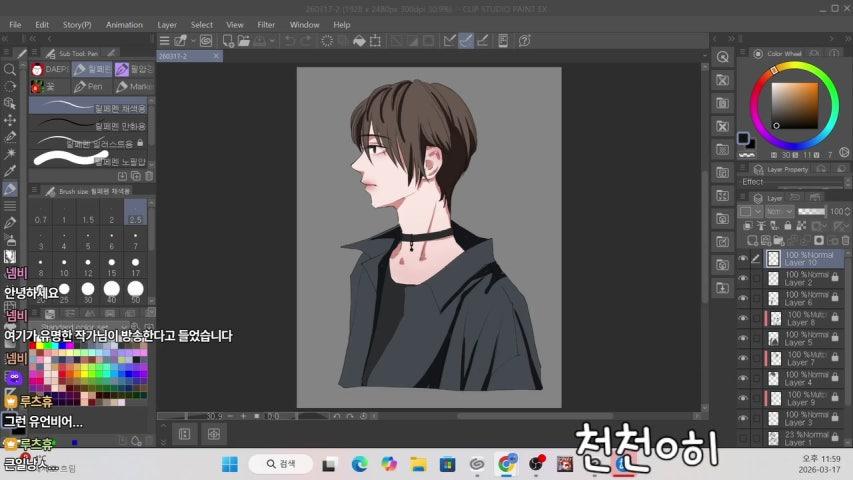
Task: Pick the Eyedropper tool
Action: tap(10, 171)
